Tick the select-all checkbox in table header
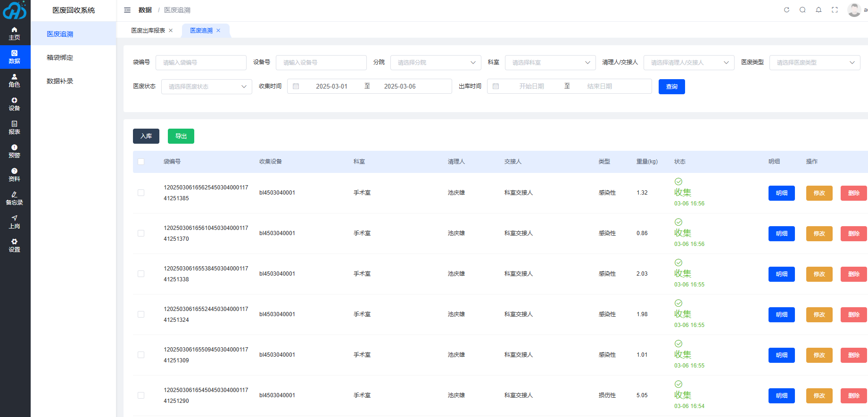This screenshot has height=417, width=868. (x=141, y=162)
